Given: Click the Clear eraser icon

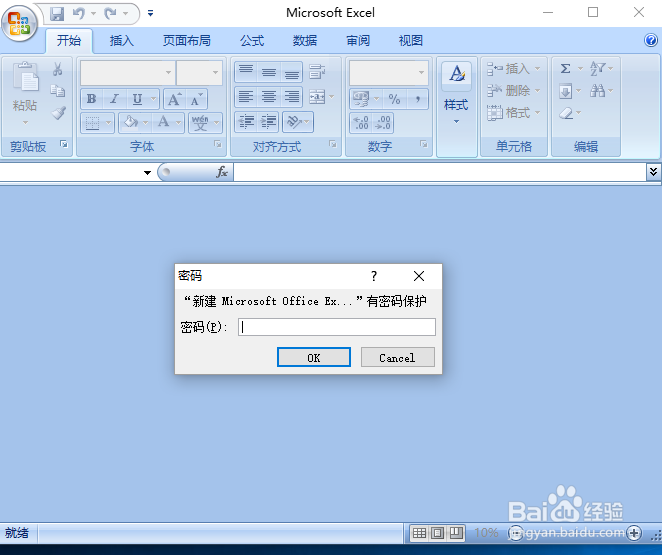Looking at the screenshot, I should coord(566,113).
